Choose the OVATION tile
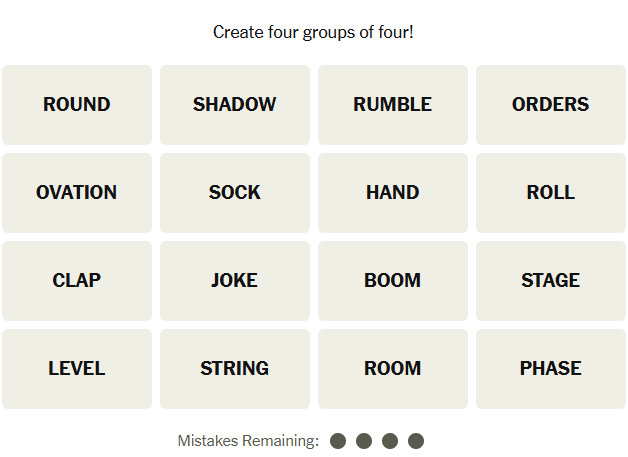This screenshot has width=628, height=457. 77,193
